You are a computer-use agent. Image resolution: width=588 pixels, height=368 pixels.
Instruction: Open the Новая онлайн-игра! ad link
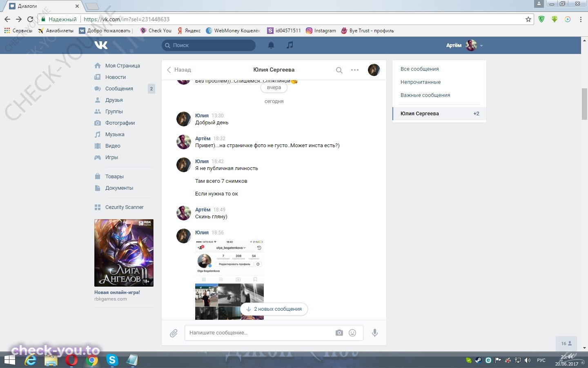[117, 292]
